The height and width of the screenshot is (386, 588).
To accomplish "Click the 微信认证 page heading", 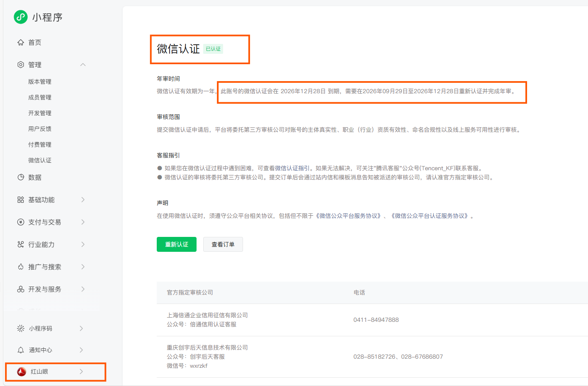I will coord(178,49).
